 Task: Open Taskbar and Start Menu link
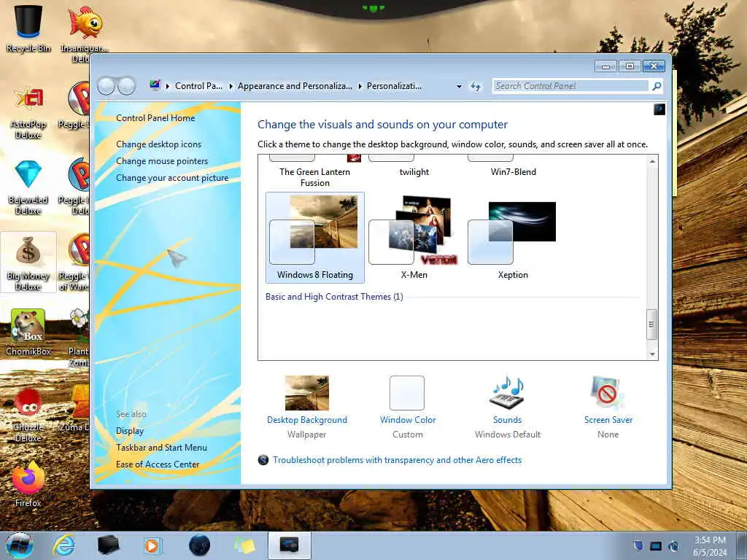click(x=161, y=448)
